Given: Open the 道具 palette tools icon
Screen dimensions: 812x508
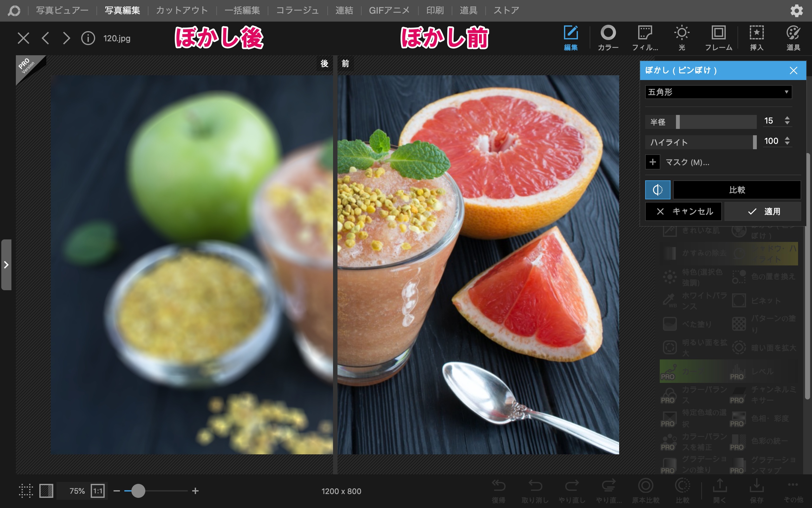Looking at the screenshot, I should coord(793,38).
